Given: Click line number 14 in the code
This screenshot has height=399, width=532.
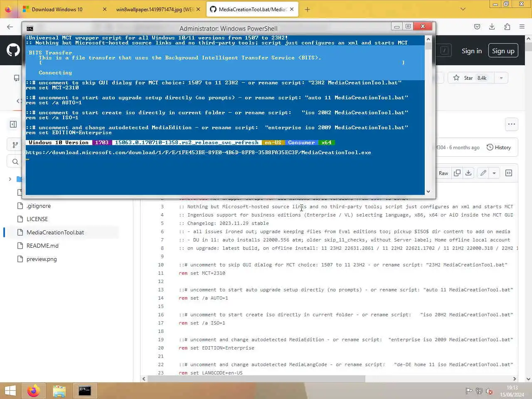Looking at the screenshot, I should [x=161, y=298].
